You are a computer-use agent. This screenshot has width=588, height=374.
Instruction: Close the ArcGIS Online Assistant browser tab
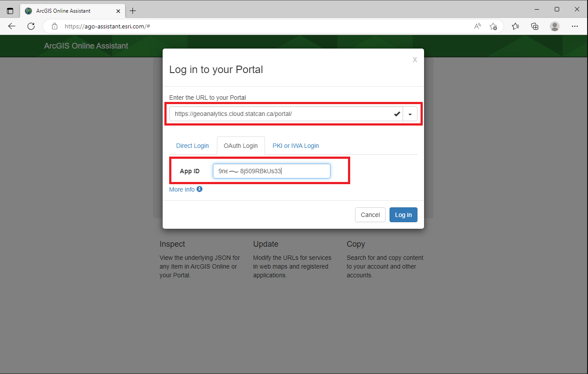[x=118, y=11]
